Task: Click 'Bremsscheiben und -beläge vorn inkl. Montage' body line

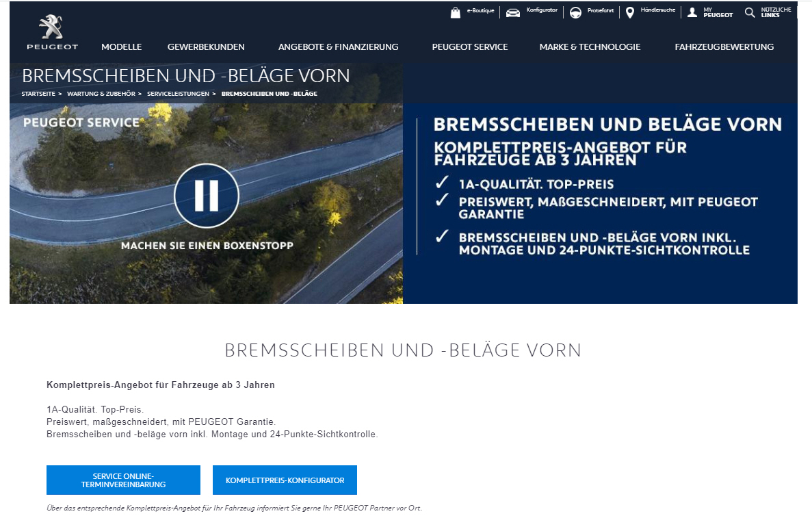Action: (x=212, y=435)
